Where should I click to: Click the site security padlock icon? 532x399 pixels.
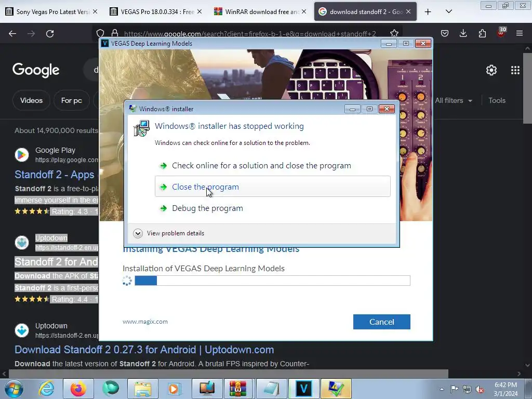(x=115, y=33)
